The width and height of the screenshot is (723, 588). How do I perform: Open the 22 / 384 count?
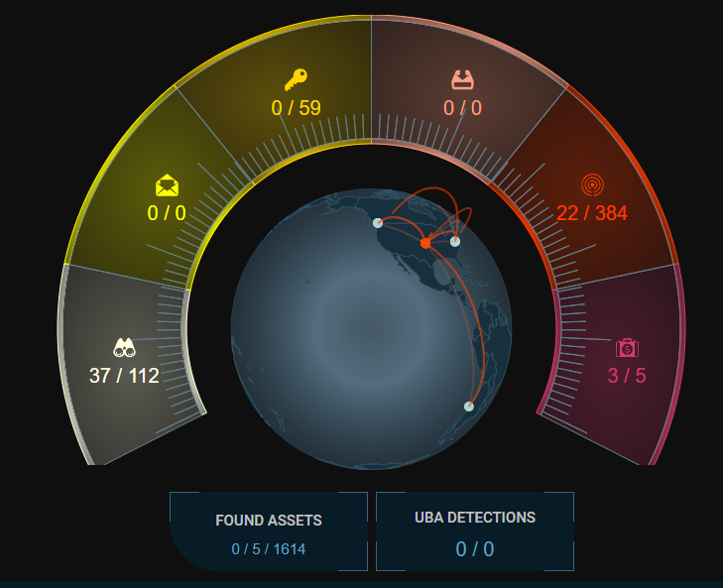point(592,213)
